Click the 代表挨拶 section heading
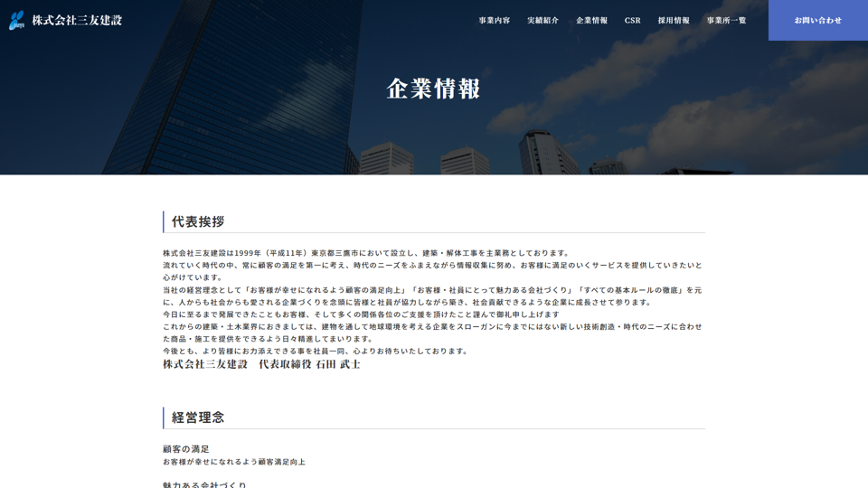868x488 pixels. (198, 221)
